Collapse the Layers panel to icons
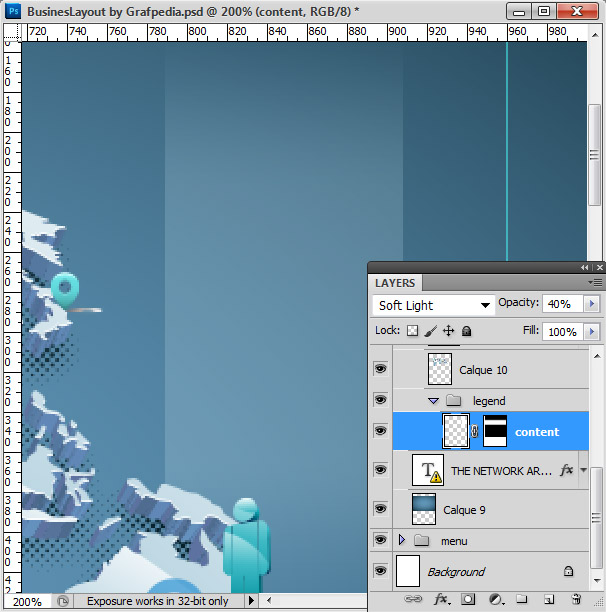Viewport: 606px width, 612px height. (584, 267)
